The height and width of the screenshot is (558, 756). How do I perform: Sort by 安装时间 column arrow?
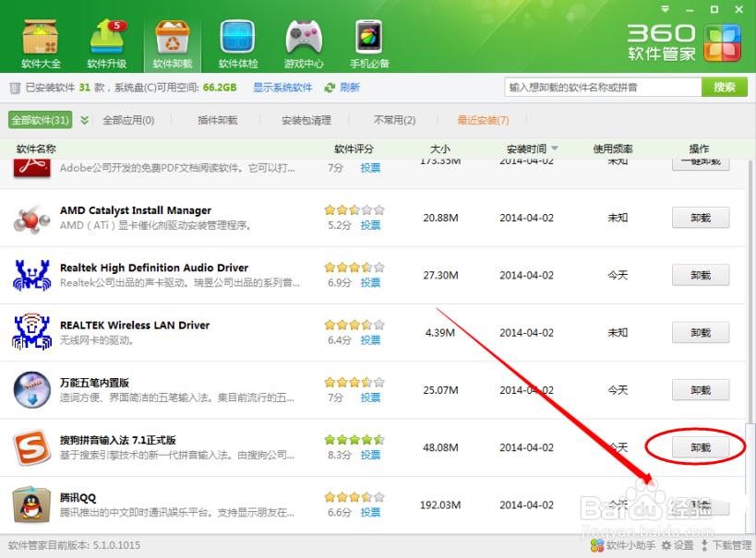pyautogui.click(x=554, y=148)
